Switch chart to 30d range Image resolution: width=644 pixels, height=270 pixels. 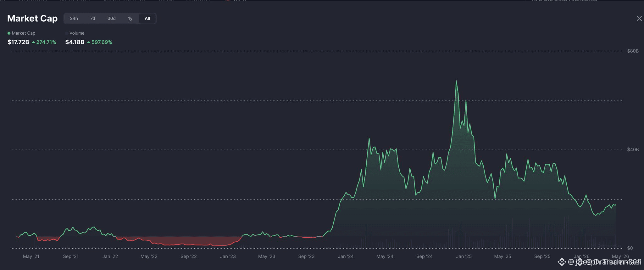(112, 19)
